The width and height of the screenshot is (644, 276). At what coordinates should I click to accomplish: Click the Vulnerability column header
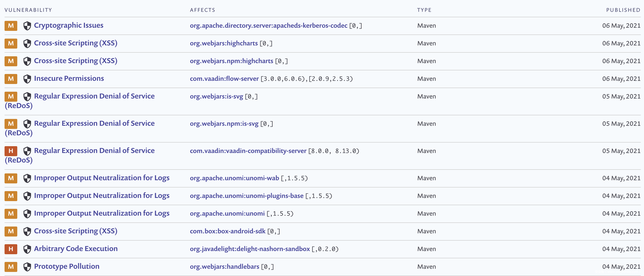tap(28, 10)
